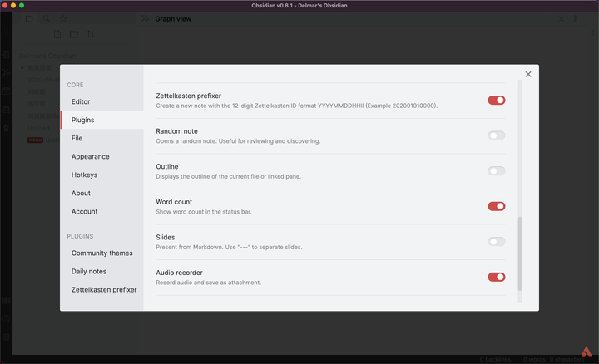This screenshot has width=599, height=364.
Task: Click the grid icon above the help icon
Action: point(6,301)
